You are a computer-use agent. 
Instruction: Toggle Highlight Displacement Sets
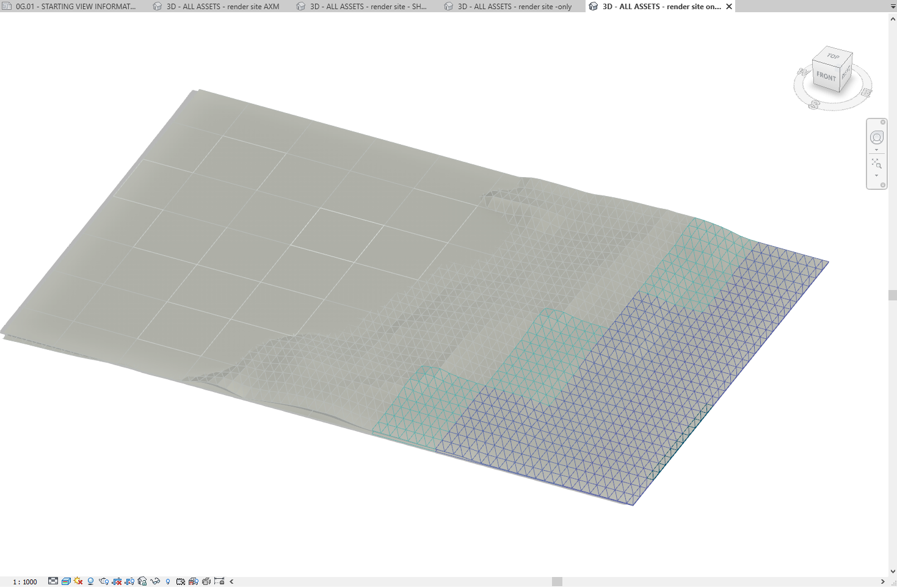pyautogui.click(x=206, y=581)
